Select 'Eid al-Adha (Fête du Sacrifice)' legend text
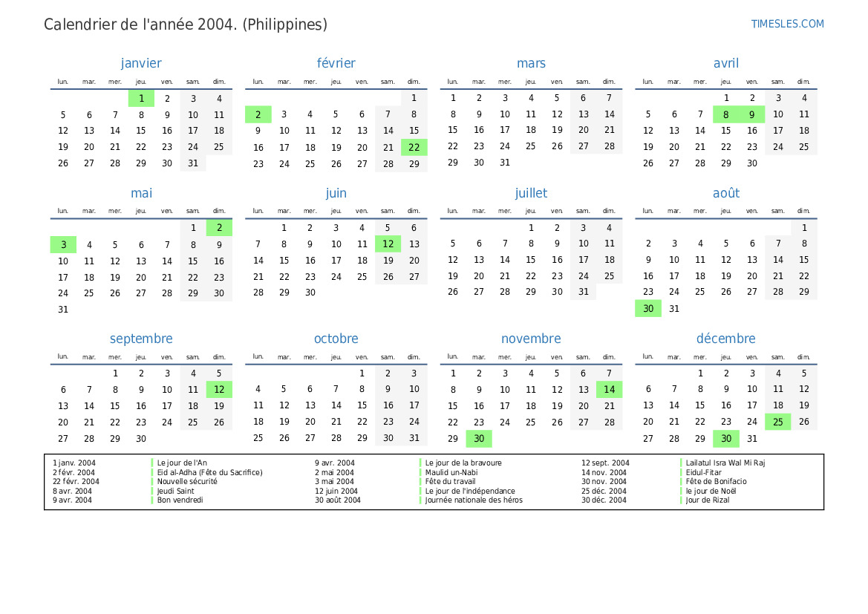This screenshot has width=868, height=614. click(x=209, y=472)
